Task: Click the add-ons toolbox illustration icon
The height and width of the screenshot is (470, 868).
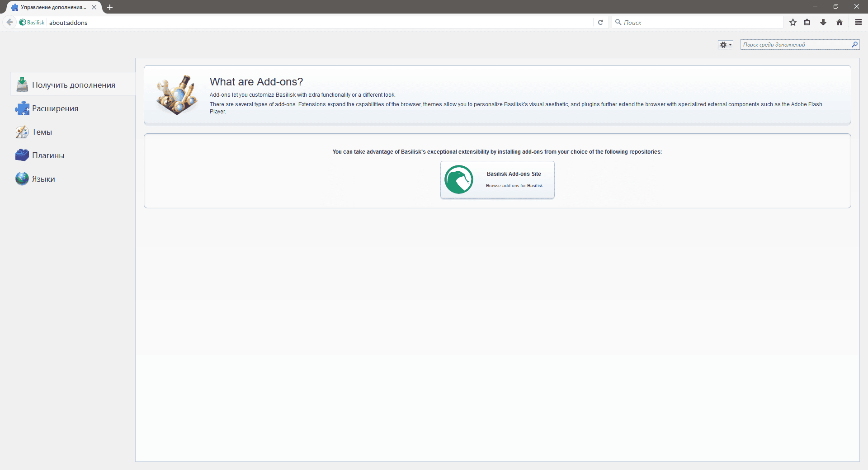Action: (x=177, y=95)
